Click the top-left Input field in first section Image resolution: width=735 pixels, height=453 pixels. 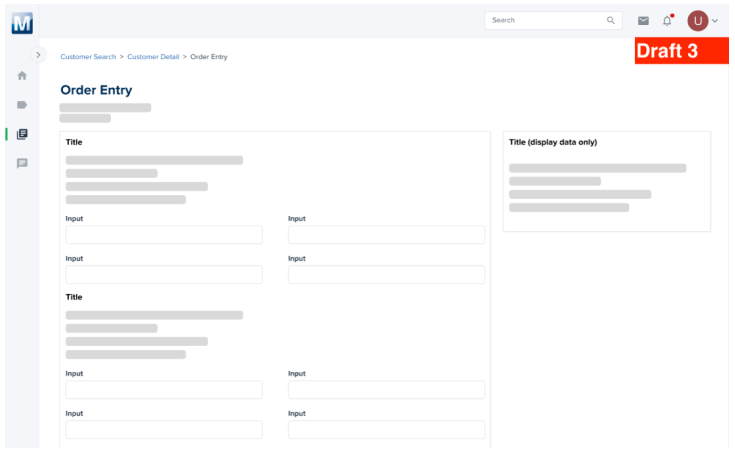(x=164, y=235)
